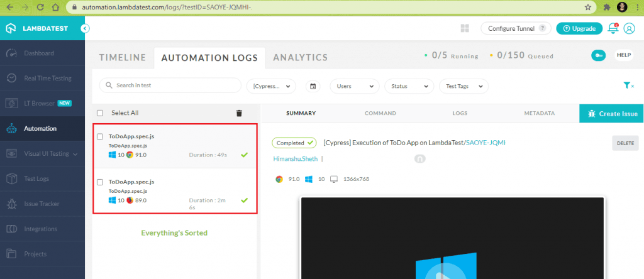Click the LambdaTest logo icon
The width and height of the screenshot is (644, 279).
(11, 28)
